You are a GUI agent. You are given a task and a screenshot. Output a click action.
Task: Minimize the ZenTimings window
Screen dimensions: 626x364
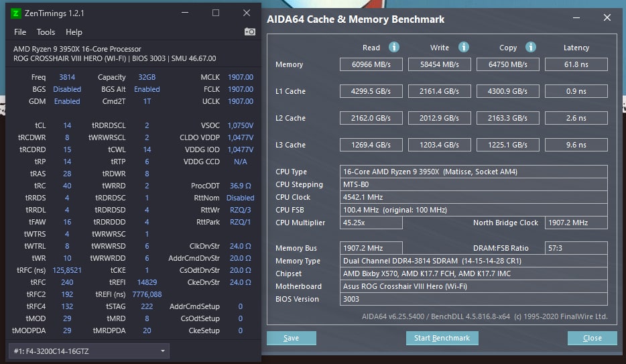185,13
